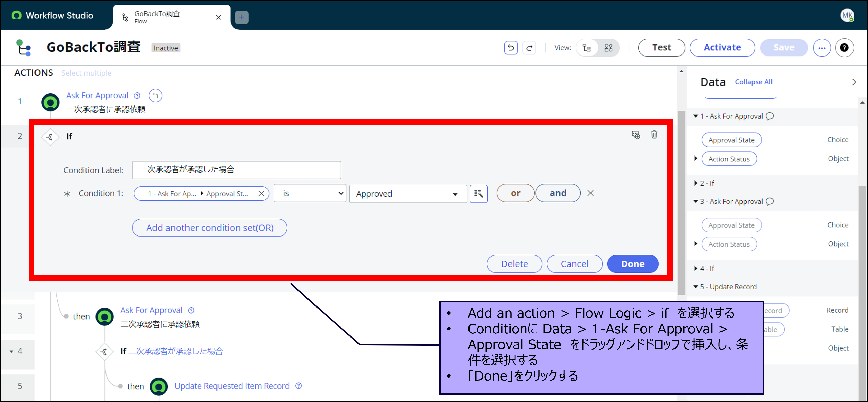This screenshot has height=402, width=868.
Task: Open new tab with plus button
Action: tap(241, 17)
